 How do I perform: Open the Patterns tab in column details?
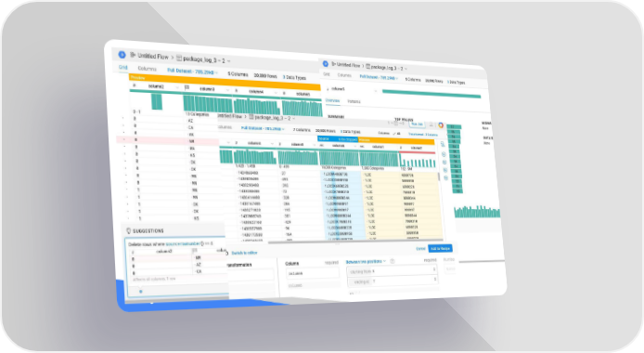point(354,101)
